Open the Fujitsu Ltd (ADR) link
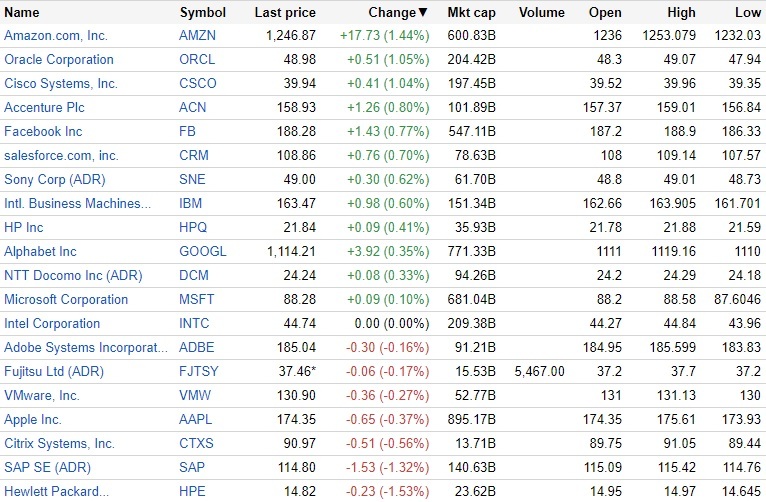 coord(54,371)
